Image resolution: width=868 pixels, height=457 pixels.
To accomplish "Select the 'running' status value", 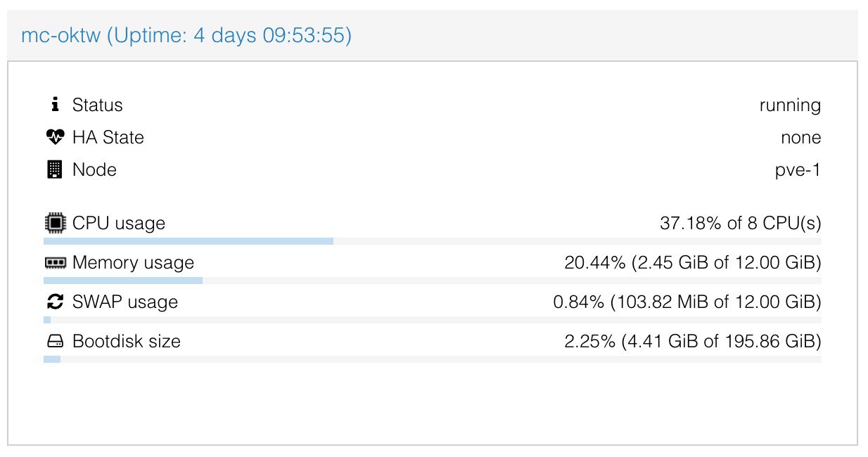I will [x=790, y=105].
